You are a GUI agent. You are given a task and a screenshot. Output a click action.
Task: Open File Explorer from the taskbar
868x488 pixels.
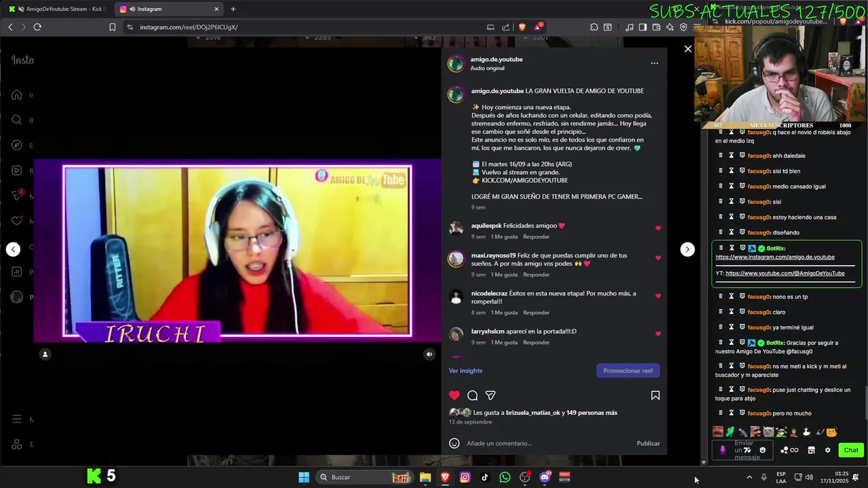point(425,477)
